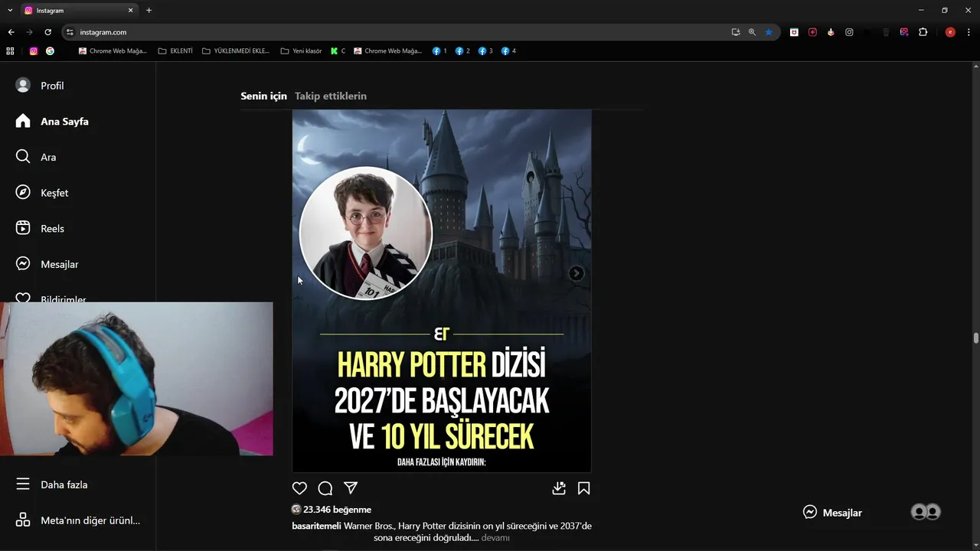Toggle the blue bookmark star
This screenshot has height=551, width=980.
click(769, 32)
